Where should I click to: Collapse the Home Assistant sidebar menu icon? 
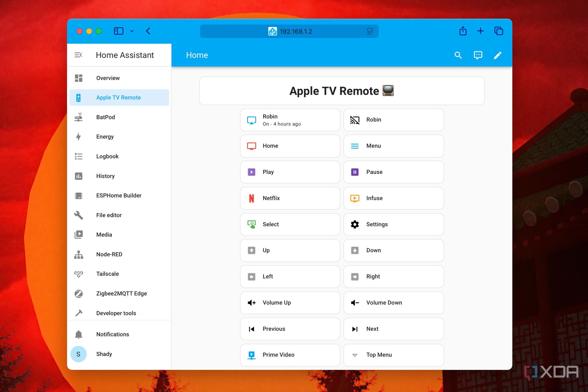pyautogui.click(x=78, y=55)
